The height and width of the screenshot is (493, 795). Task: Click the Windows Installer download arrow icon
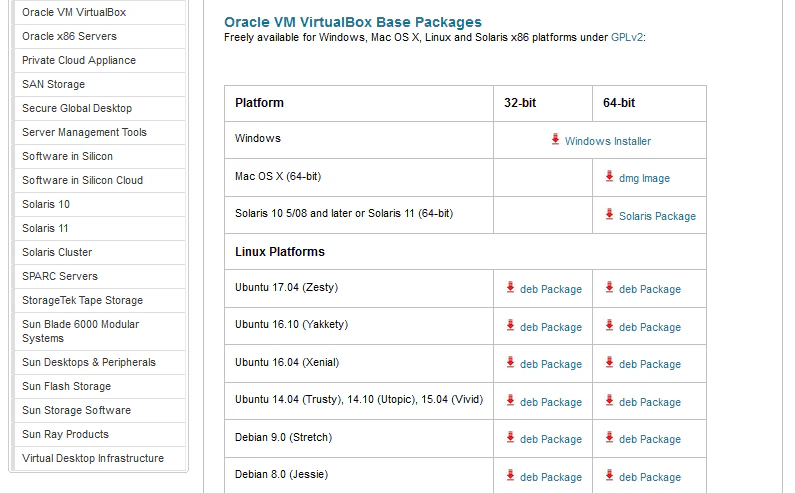coord(555,139)
